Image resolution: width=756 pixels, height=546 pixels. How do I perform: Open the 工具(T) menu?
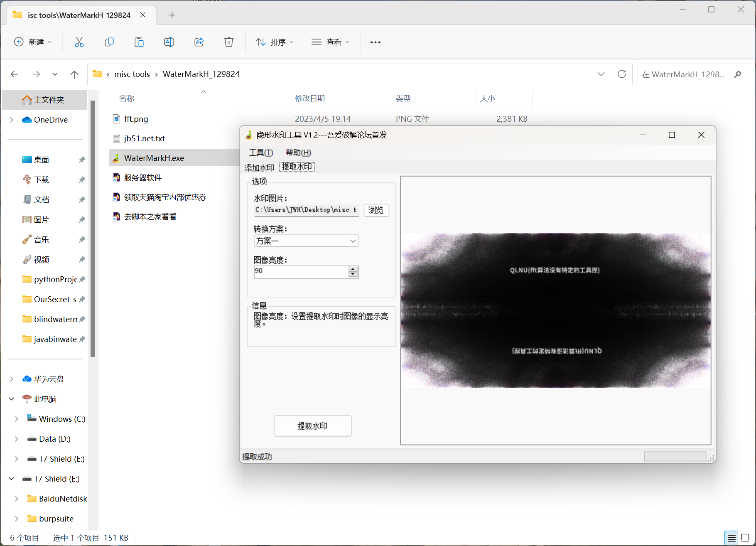point(261,152)
